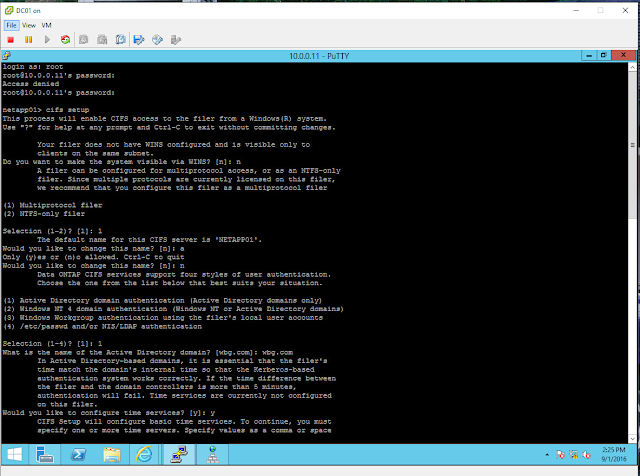Click '(4) /etc/passwd and/or NIS/LDAP authentication' line
640x476 pixels.
click(102, 327)
